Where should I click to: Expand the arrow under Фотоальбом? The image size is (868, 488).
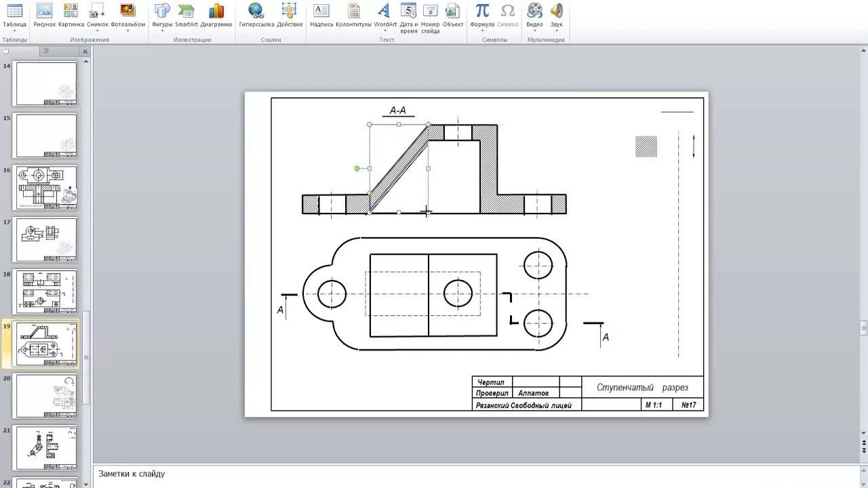tap(127, 31)
